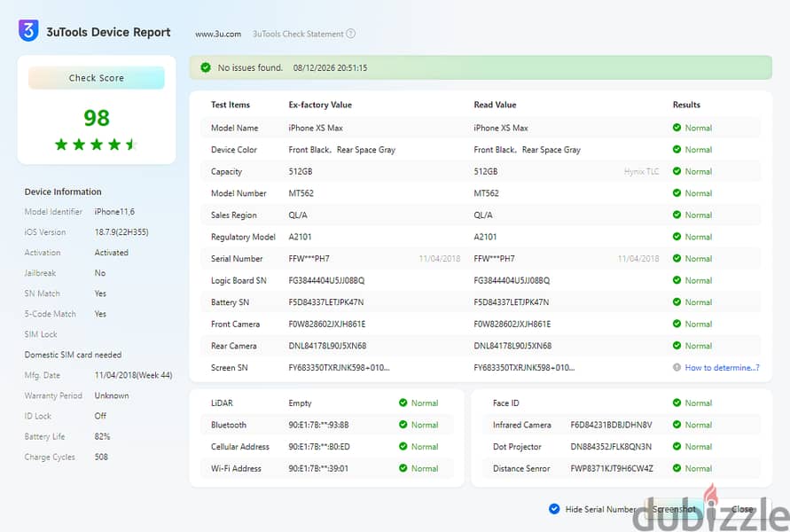
Task: Click the Normal status icon for Sales Region
Action: [677, 215]
